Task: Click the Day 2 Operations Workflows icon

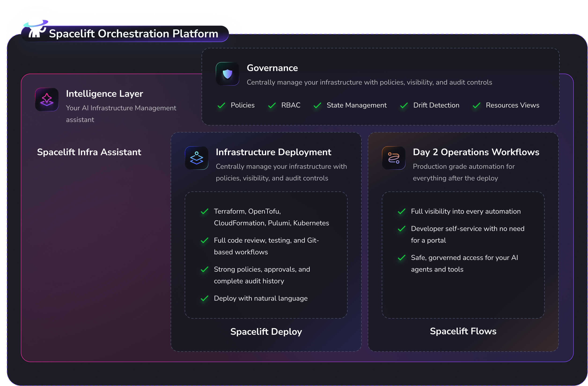Action: click(393, 158)
